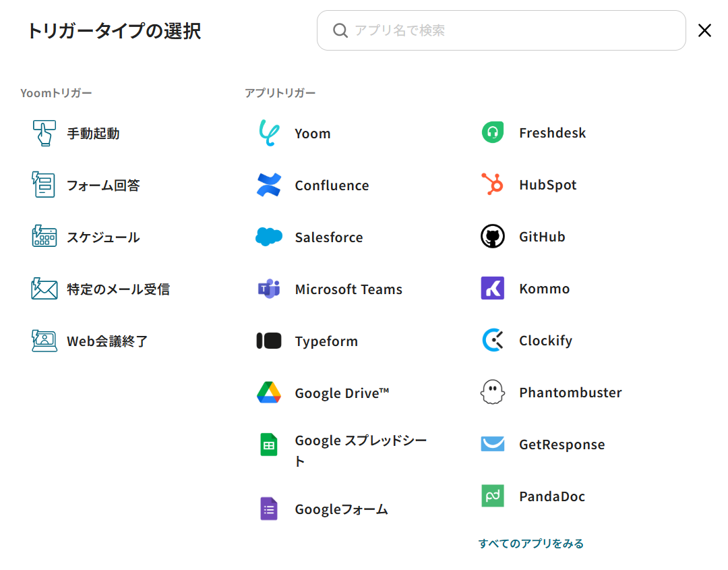Click the Yoom app logo icon
Viewport: 728px width, 570px height.
(x=269, y=133)
